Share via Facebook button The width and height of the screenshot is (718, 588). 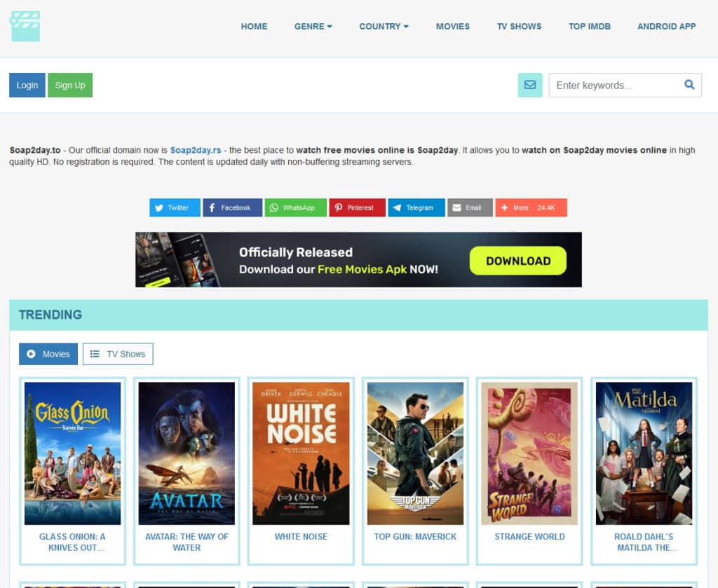pos(233,207)
